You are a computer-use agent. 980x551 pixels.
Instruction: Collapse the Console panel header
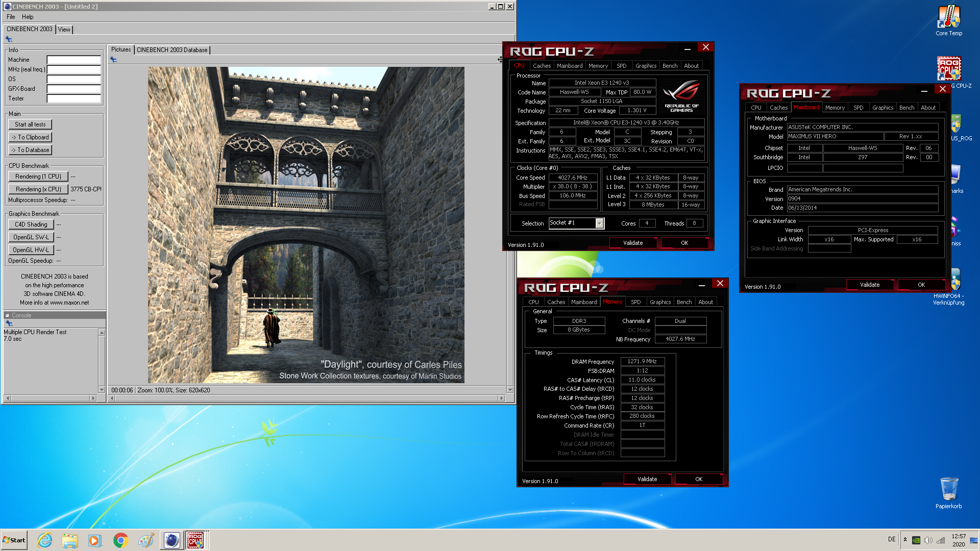coord(8,315)
